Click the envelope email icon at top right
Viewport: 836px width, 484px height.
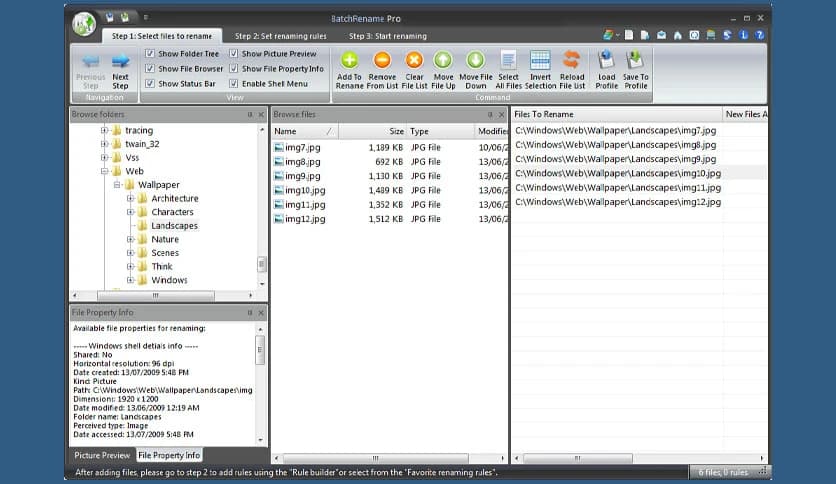pyautogui.click(x=661, y=35)
